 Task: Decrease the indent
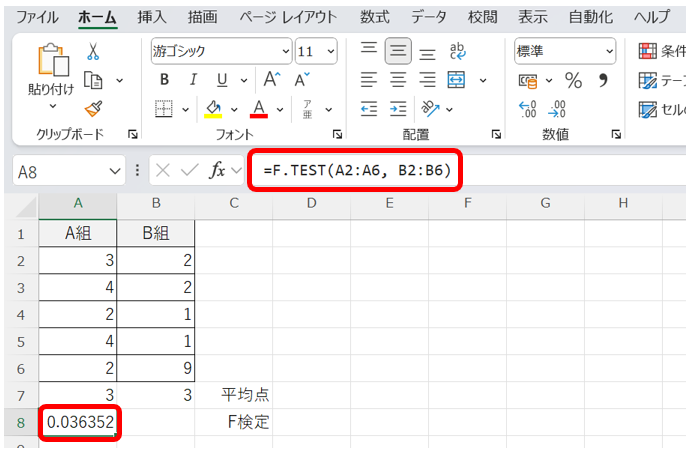point(369,109)
